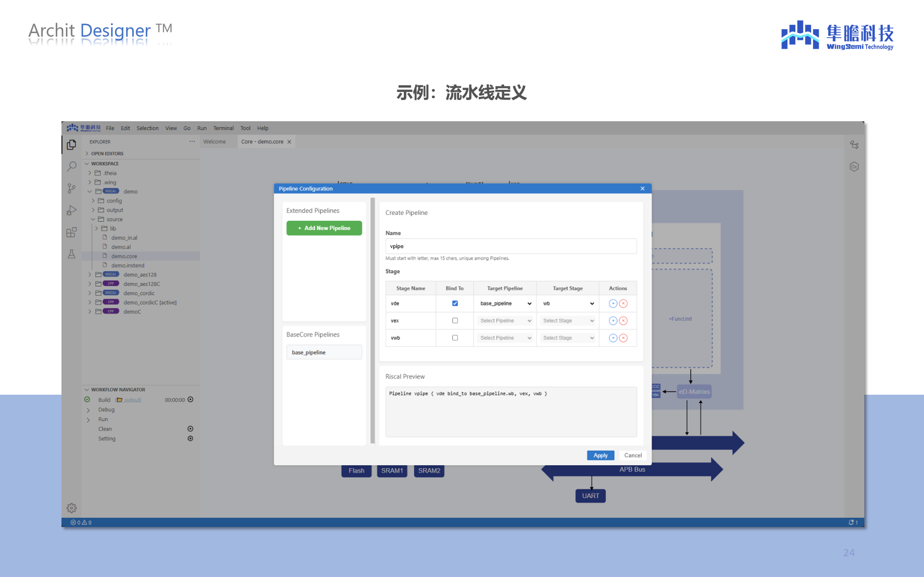Open the Explorer files icon in activity bar
The height and width of the screenshot is (577, 924).
(71, 145)
